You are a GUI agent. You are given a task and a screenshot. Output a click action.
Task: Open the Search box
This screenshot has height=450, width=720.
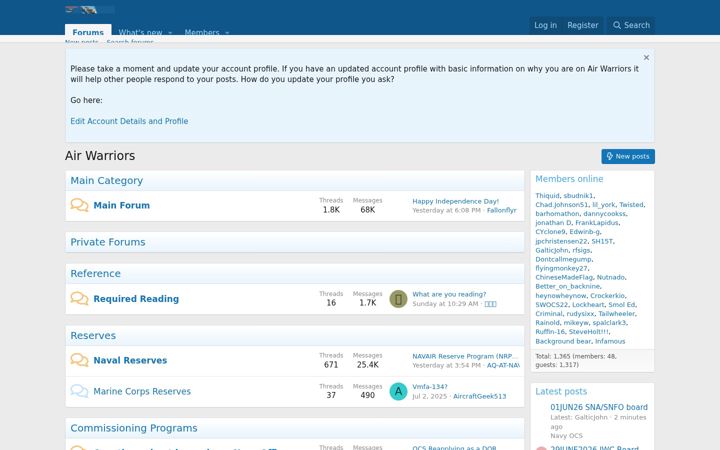[631, 25]
